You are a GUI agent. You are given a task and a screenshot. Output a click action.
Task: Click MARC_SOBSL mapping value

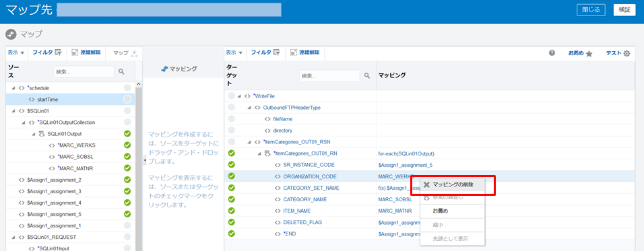[x=395, y=199]
